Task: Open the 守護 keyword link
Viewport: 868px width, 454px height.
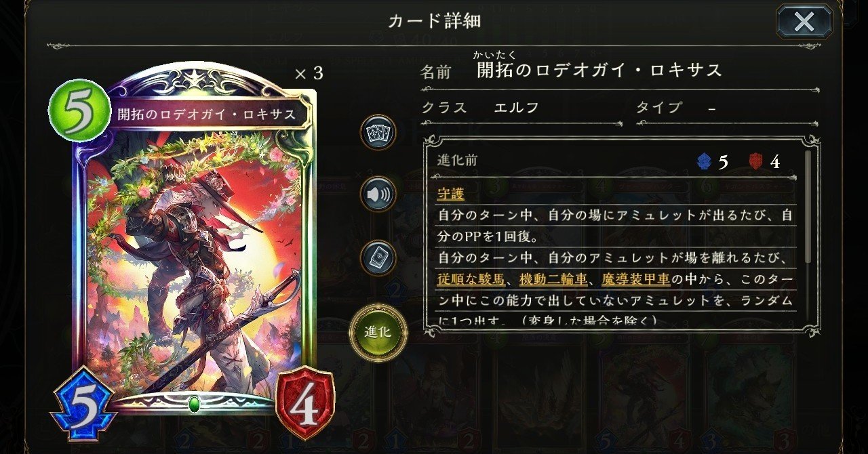Action: coord(451,194)
